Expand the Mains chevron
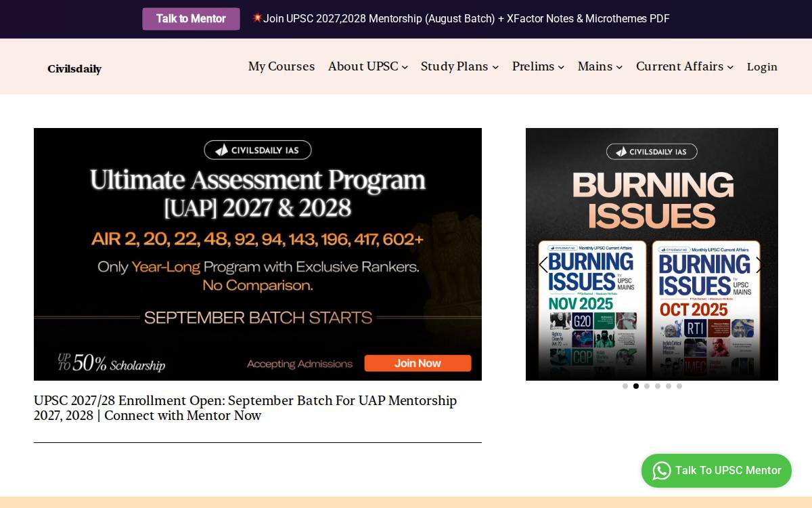Viewport: 812px width, 508px height. tap(619, 67)
